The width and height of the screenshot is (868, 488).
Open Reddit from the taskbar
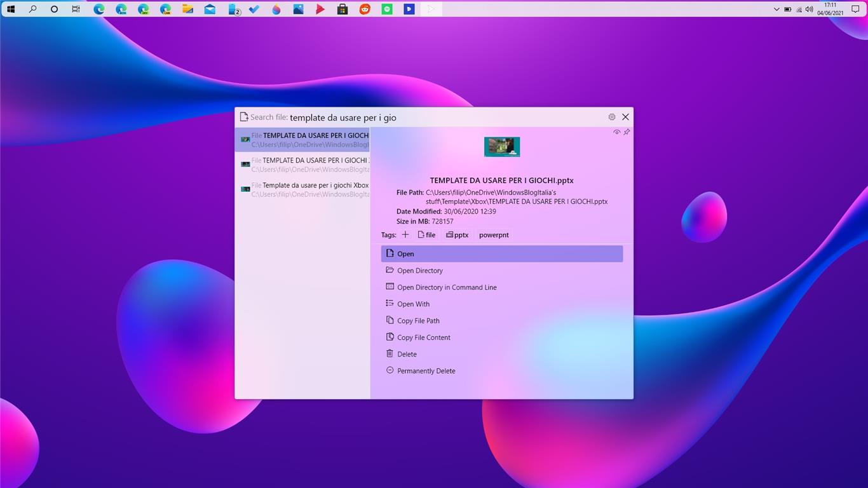365,10
